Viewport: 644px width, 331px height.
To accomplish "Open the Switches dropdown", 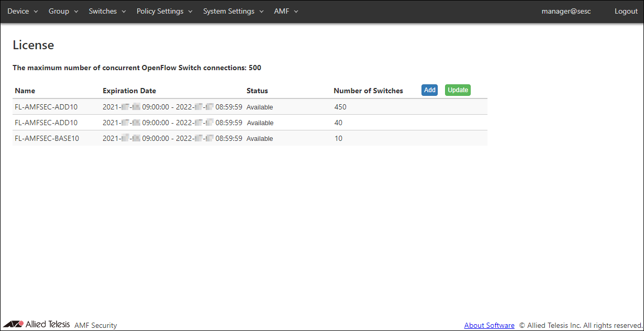I will pyautogui.click(x=107, y=11).
